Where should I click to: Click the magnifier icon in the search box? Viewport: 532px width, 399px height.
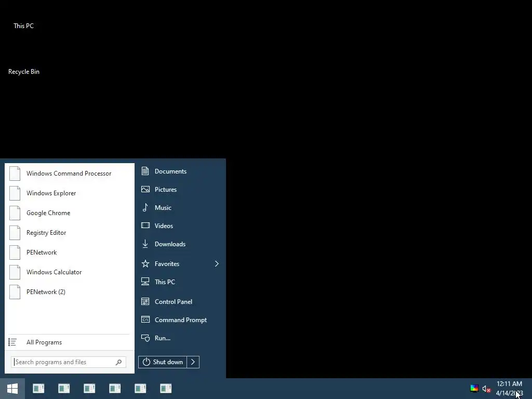[118, 362]
